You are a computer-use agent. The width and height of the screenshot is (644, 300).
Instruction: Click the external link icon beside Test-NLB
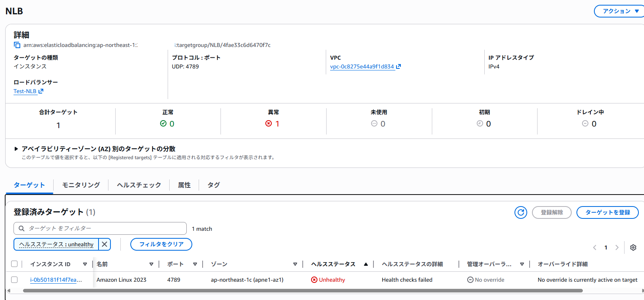tap(41, 91)
